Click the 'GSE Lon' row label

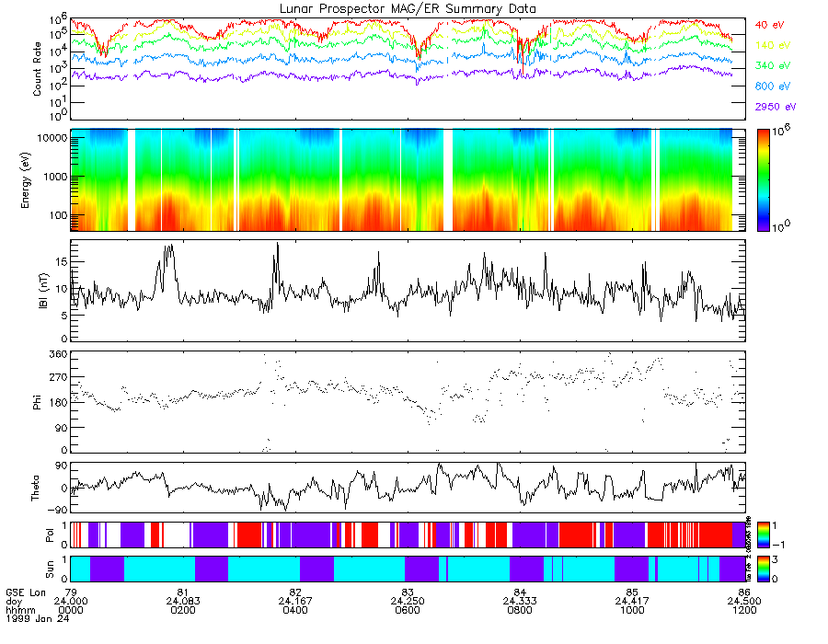[x=26, y=592]
